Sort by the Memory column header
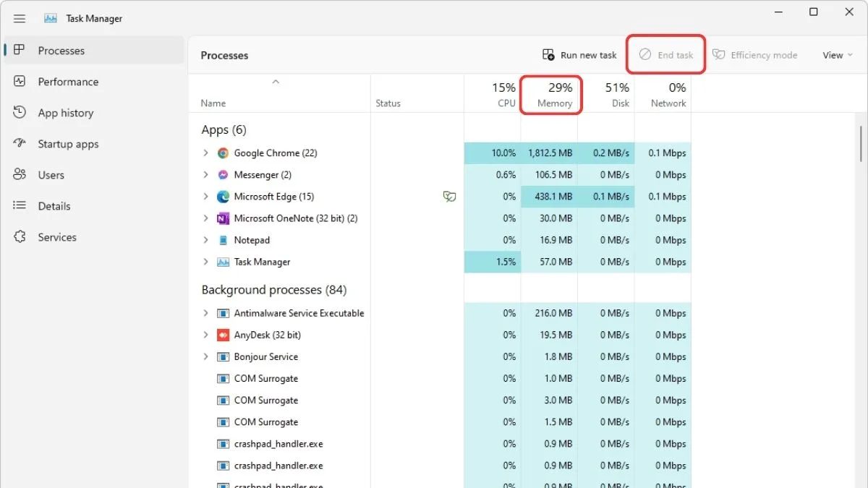Screen dimensions: 868x488 click(x=549, y=93)
